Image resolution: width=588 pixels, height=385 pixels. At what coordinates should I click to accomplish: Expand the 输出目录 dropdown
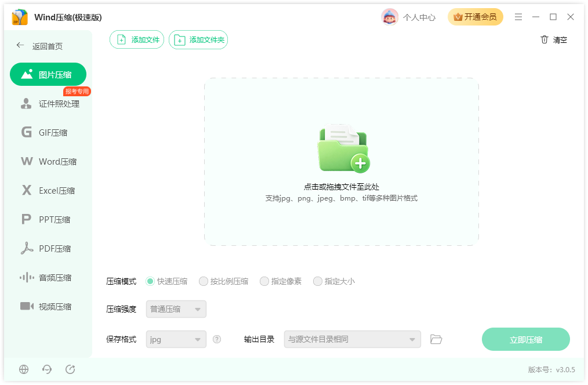tap(352, 339)
